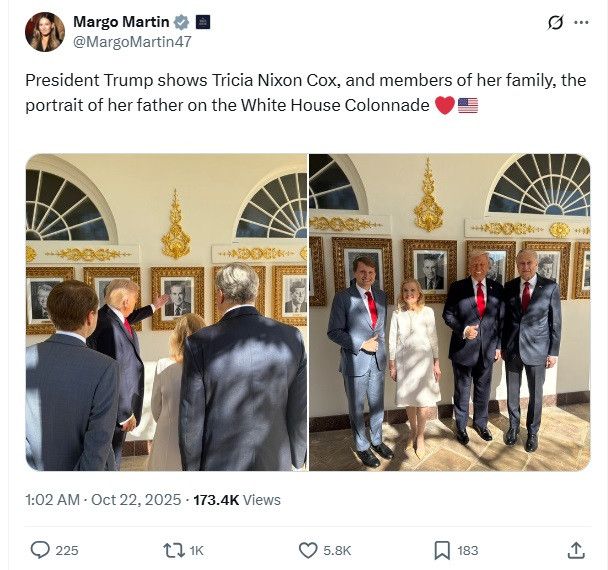Viewport: 608px width, 570px height.
Task: Click the Grok icon on the post
Action: [x=556, y=22]
